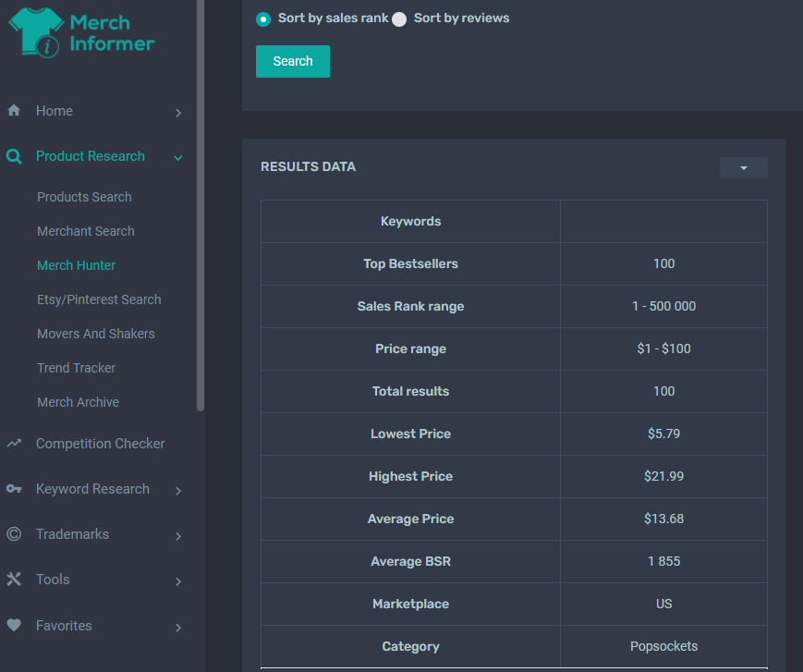Click the Product Research menu label

pyautogui.click(x=91, y=156)
